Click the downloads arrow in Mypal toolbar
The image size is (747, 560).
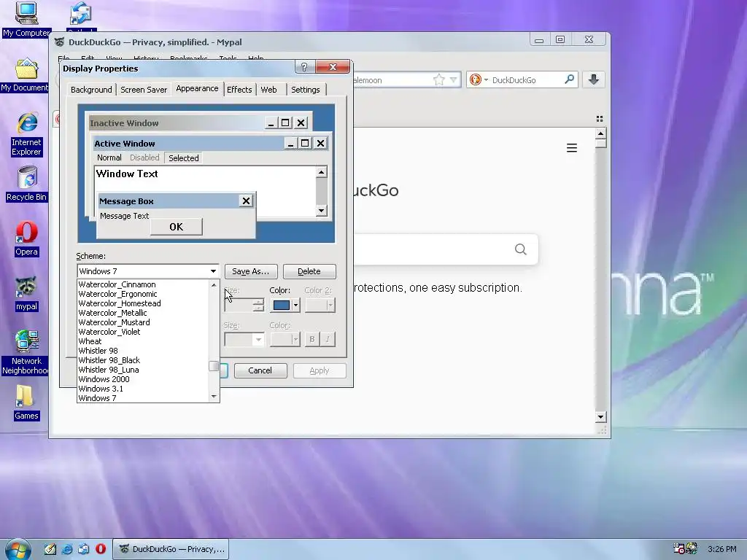593,79
